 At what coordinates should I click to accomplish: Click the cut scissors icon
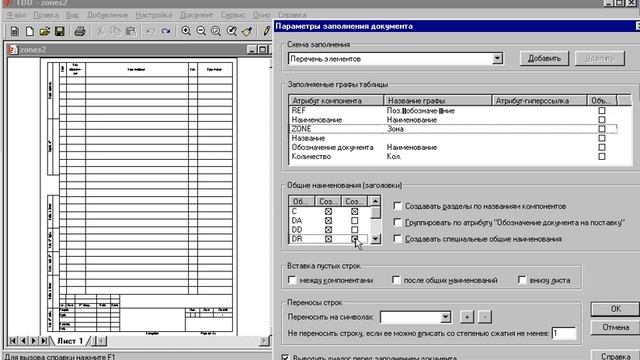click(x=100, y=31)
